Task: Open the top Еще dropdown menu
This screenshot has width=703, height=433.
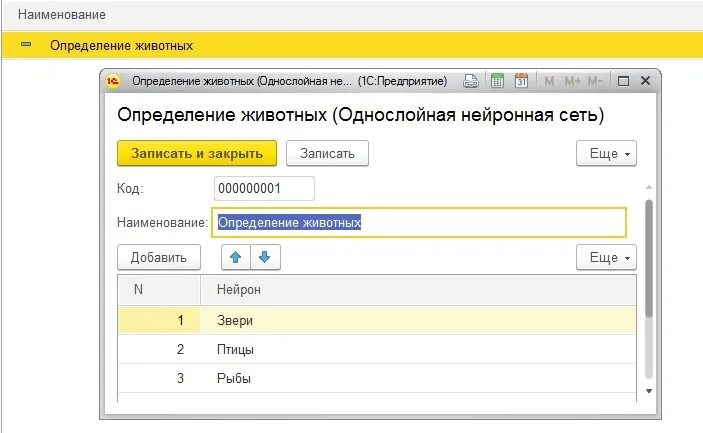Action: 606,153
